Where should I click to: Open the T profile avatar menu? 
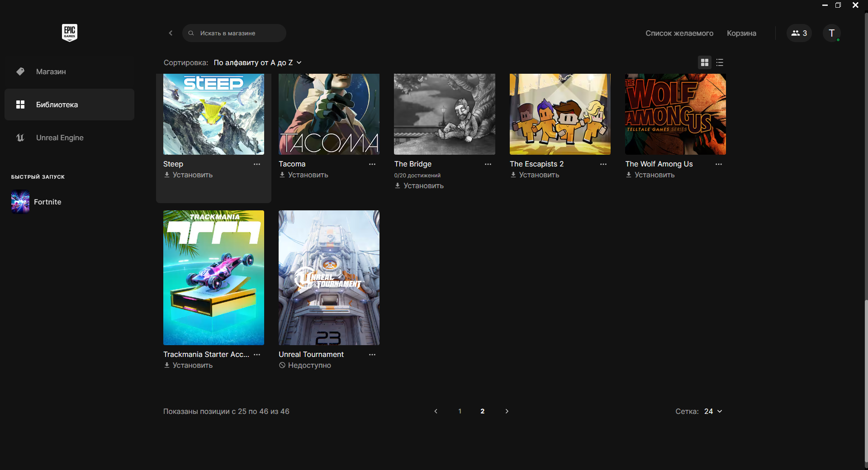click(x=831, y=33)
